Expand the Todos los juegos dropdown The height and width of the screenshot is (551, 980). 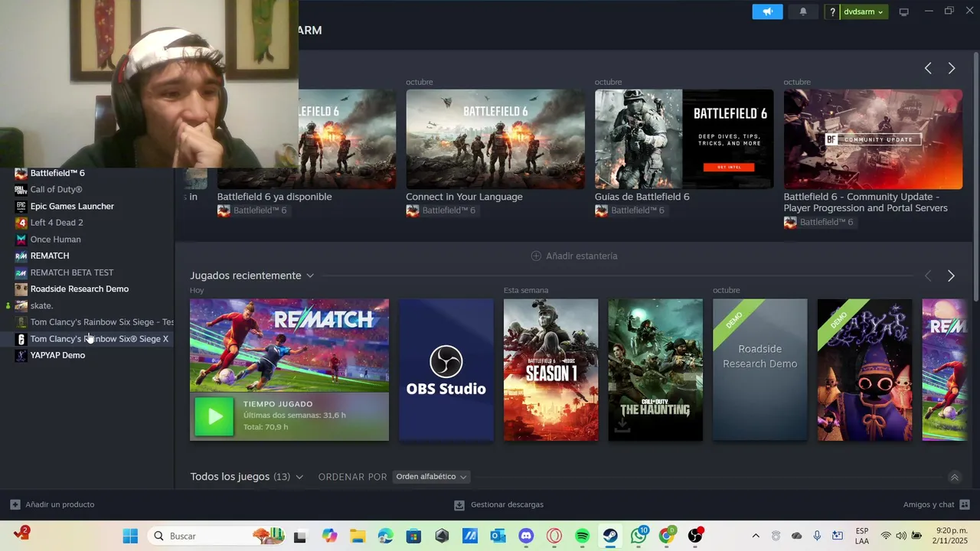299,477
